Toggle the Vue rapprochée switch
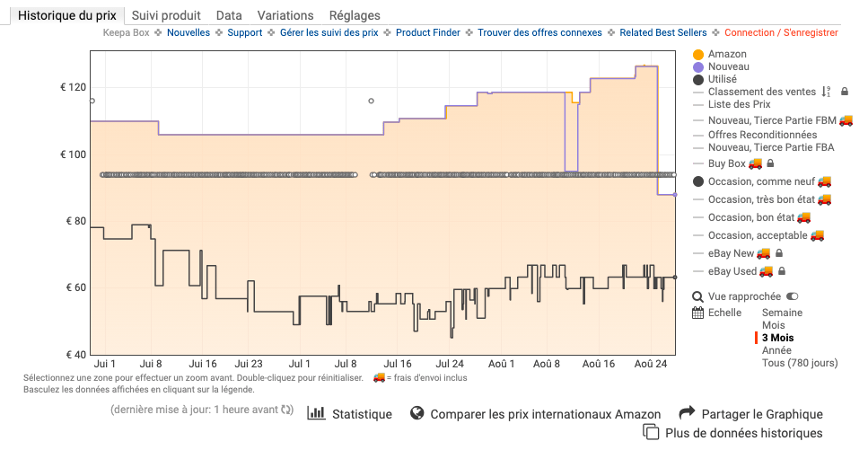Screen dimensions: 868x450 793,296
